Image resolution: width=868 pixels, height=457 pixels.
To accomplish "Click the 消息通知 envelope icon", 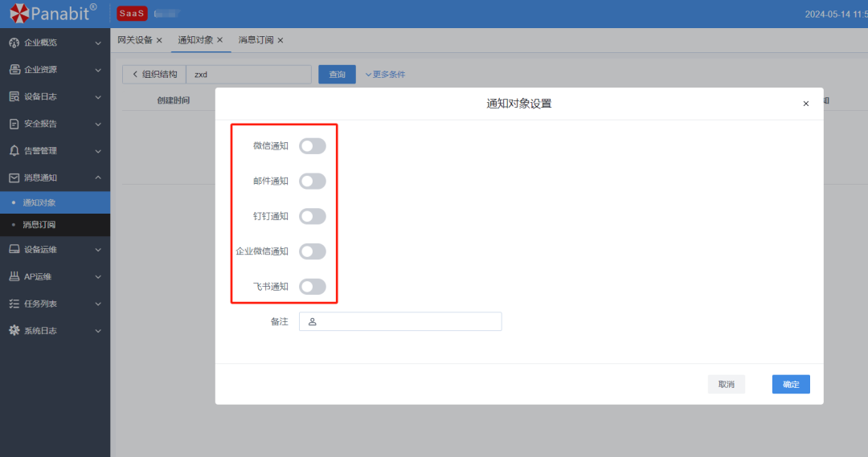I will 14,177.
